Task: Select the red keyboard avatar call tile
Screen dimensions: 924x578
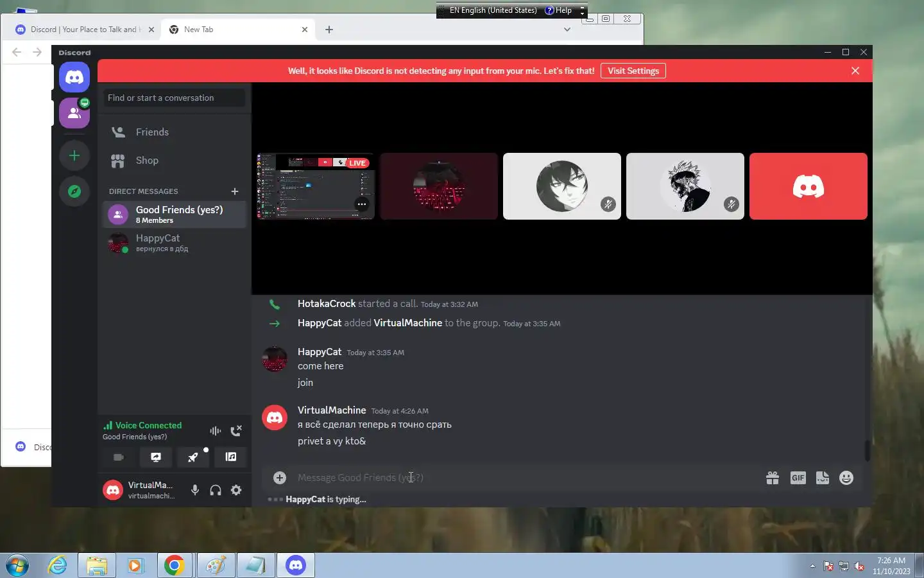Action: pyautogui.click(x=439, y=186)
